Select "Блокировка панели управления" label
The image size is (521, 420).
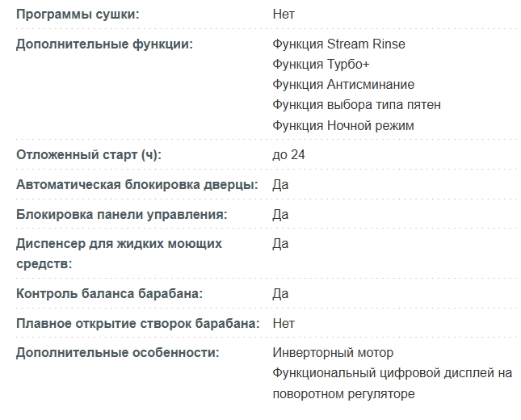[121, 214]
